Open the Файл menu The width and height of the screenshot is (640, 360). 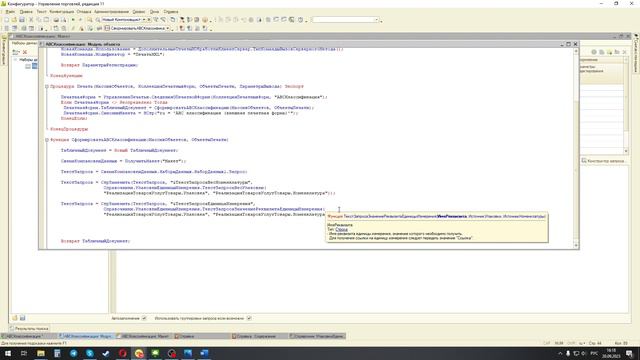(x=10, y=12)
